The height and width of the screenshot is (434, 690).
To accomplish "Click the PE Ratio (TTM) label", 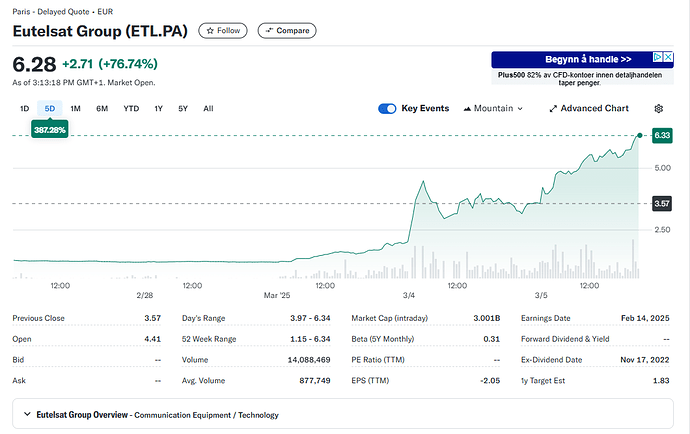I will (378, 360).
